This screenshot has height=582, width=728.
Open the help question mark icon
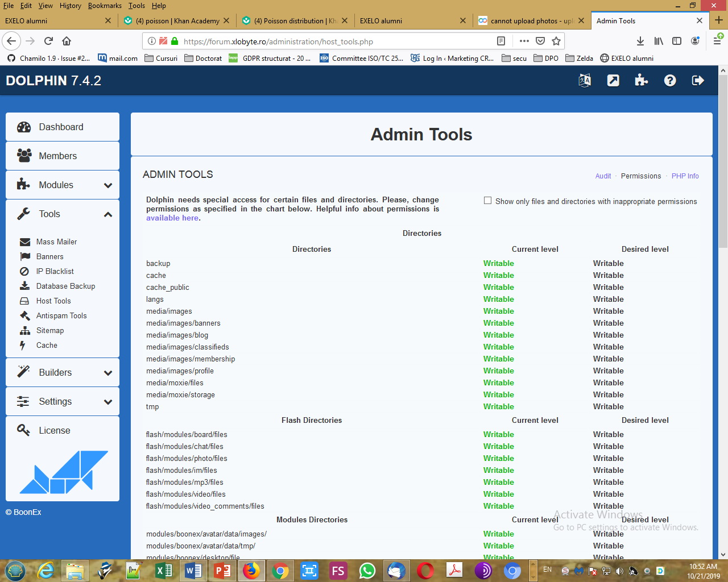[670, 81]
